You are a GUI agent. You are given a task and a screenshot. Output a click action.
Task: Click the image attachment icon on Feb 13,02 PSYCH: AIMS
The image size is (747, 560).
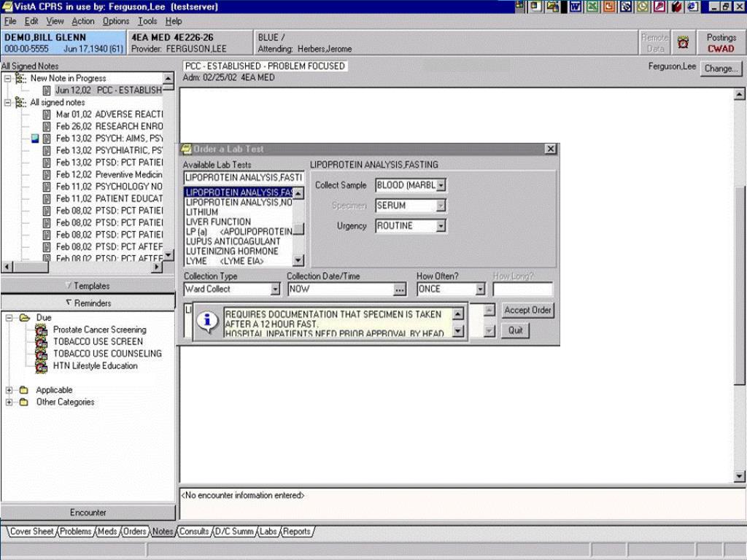35,139
